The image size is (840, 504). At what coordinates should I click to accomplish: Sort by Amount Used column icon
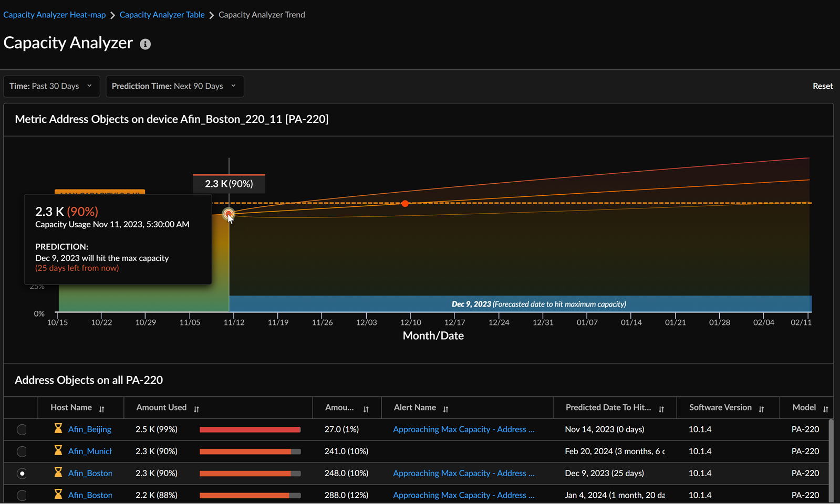[196, 409]
